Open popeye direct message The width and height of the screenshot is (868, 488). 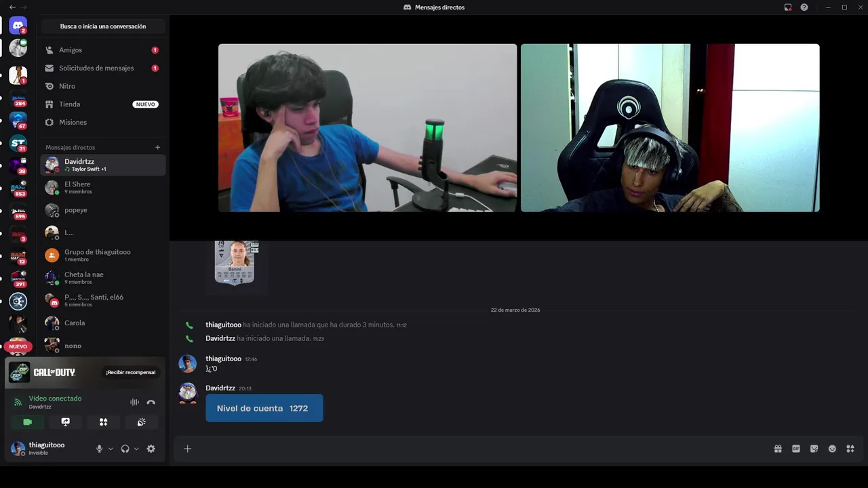(x=103, y=210)
